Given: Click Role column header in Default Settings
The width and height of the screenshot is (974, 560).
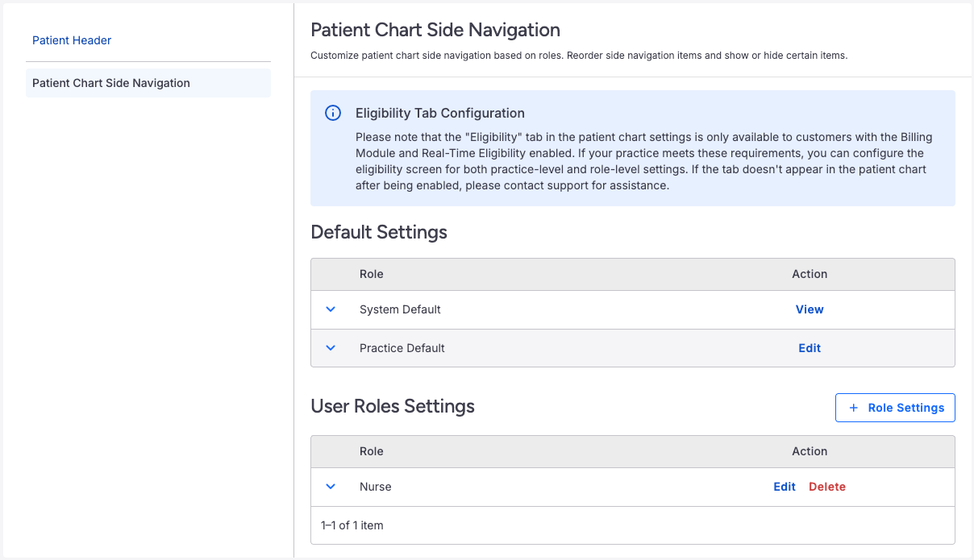Looking at the screenshot, I should 372,274.
